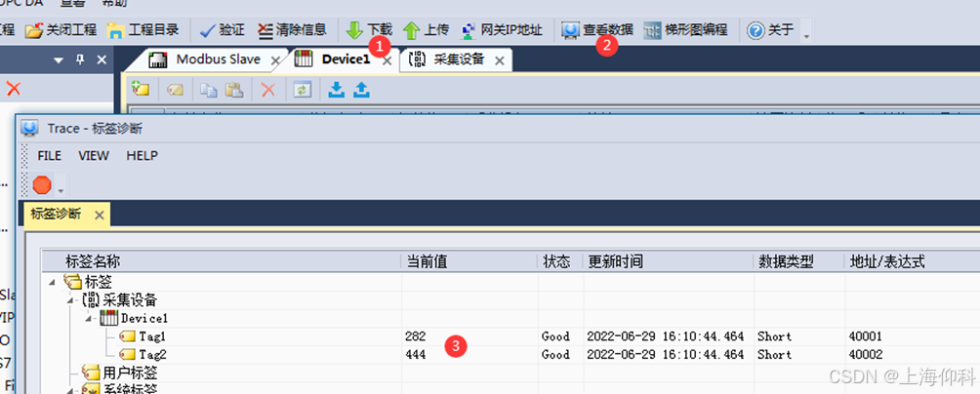Click the green refresh icon in the Device1 toolbar
This screenshot has width=980, height=394.
point(302,91)
